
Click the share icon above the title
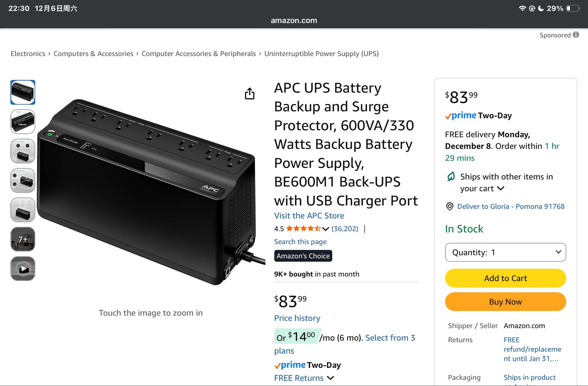pos(250,94)
